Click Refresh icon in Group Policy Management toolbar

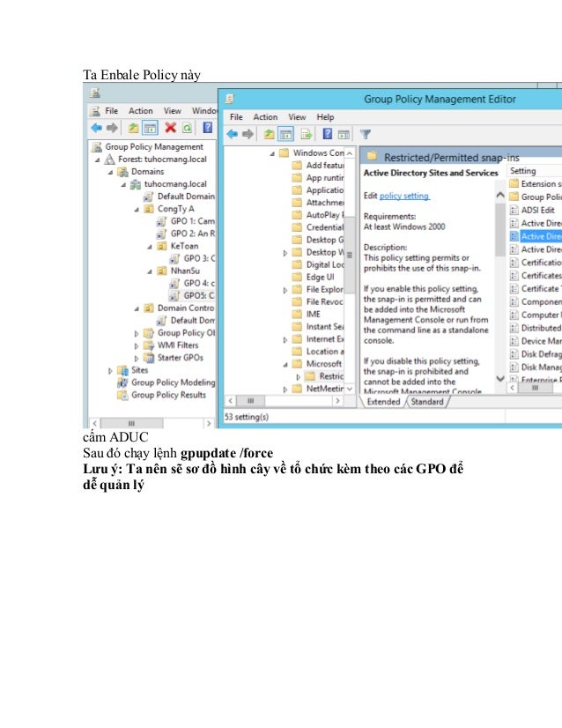tap(187, 128)
